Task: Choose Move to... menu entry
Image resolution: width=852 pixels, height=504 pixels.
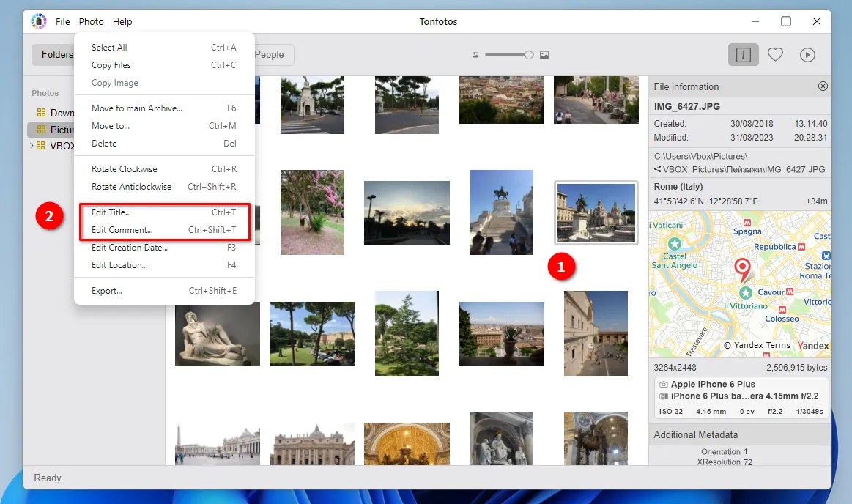Action: click(x=164, y=125)
